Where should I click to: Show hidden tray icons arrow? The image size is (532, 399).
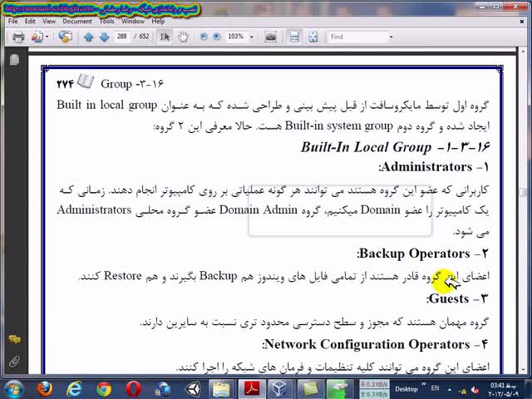click(450, 390)
